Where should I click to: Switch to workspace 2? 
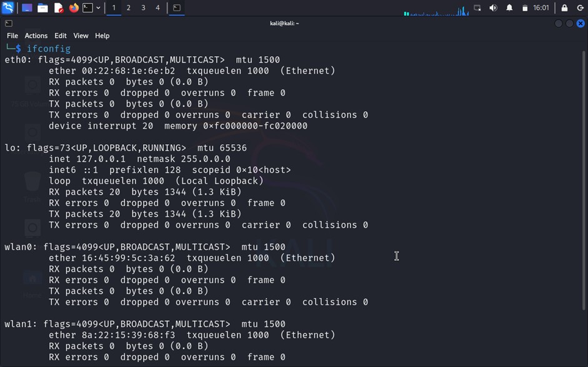[x=128, y=7]
